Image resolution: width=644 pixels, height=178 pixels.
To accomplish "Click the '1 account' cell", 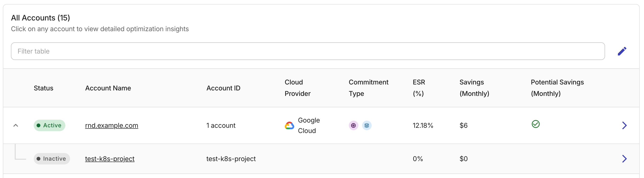I will tap(221, 125).
